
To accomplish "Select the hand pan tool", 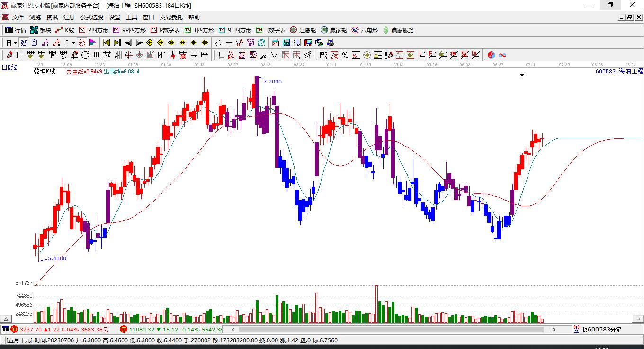I will [x=219, y=43].
